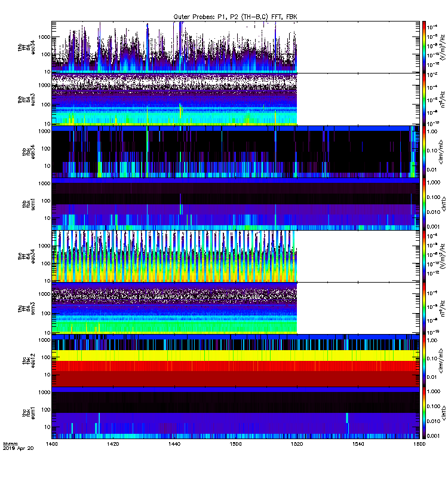Click the color bar for thb fbk scm1 panel
This screenshot has width=448, height=478.
[x=424, y=204]
